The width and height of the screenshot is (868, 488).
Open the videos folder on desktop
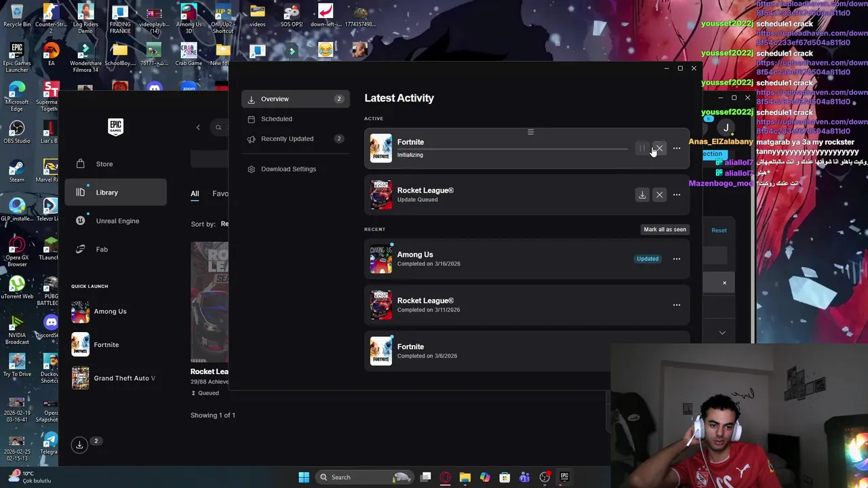click(x=257, y=16)
